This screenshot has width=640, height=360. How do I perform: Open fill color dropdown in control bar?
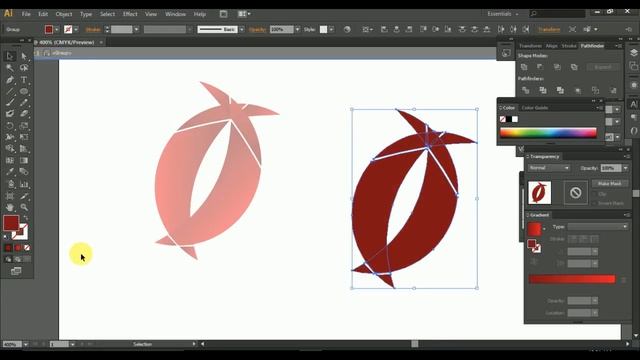coord(57,29)
